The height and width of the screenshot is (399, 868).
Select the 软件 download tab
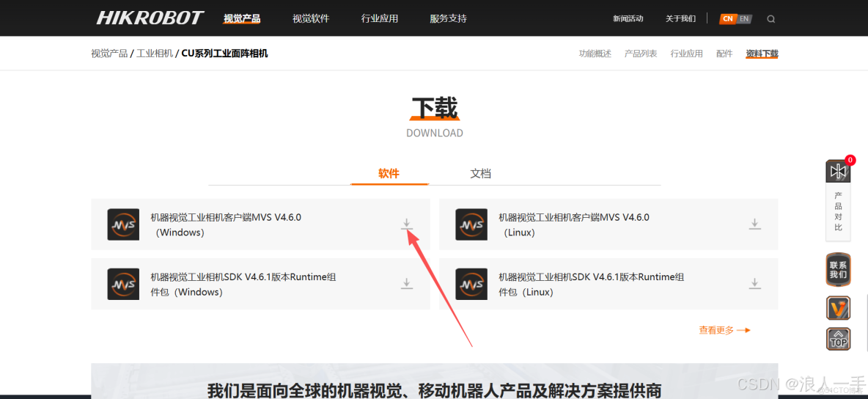389,173
